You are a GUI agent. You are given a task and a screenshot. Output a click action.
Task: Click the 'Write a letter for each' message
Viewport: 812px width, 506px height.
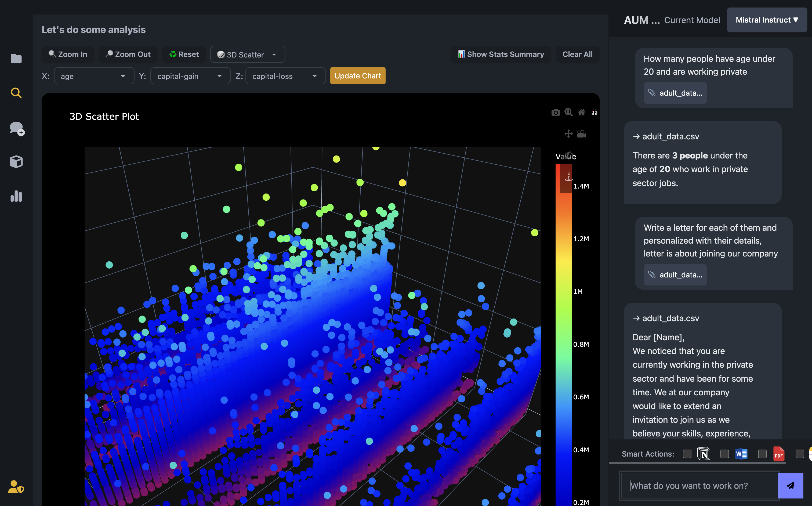[x=714, y=253]
